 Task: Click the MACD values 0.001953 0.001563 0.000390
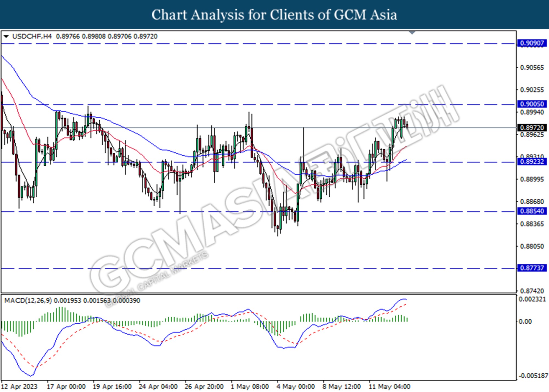click(x=97, y=301)
